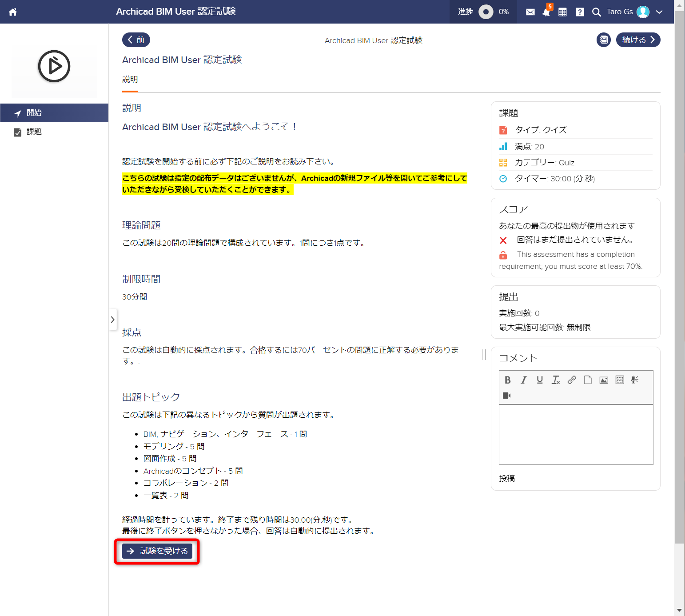Click the lock completion requirement icon
Screen dimensions: 685x616
pos(503,255)
